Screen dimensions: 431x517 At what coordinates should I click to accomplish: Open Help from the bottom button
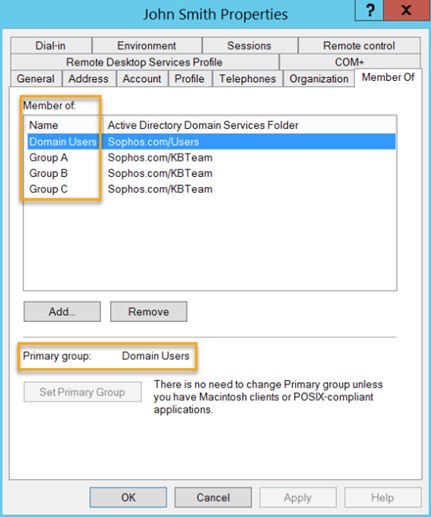(x=383, y=497)
